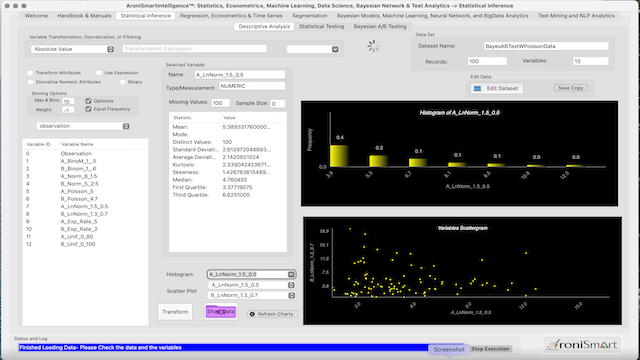Viewport: 640px width, 360px height.
Task: Click the AroniSmart logo
Action: tap(582, 345)
